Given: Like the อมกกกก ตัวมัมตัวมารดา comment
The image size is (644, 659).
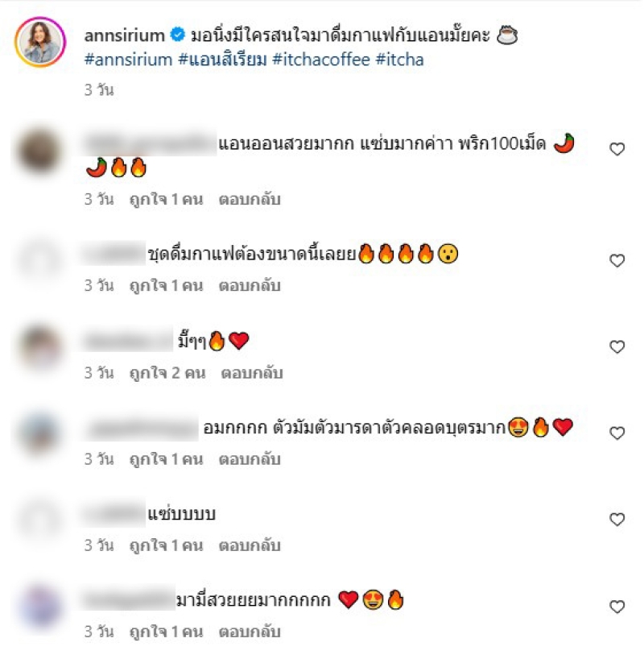Looking at the screenshot, I should [617, 433].
